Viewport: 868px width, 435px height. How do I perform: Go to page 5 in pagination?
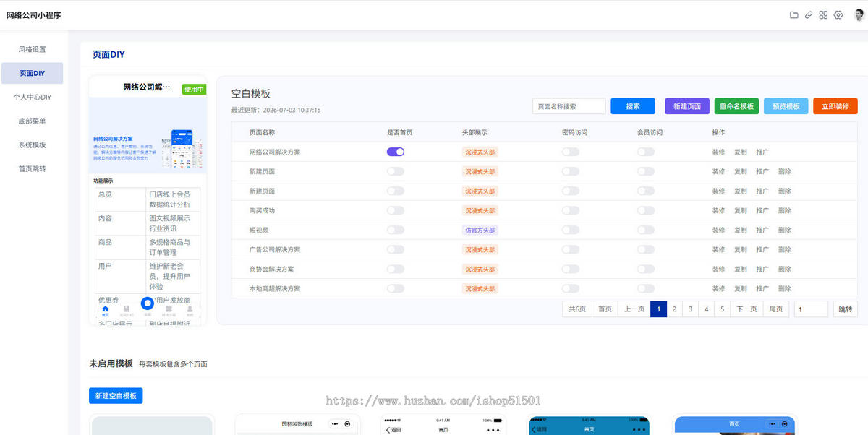(x=722, y=309)
